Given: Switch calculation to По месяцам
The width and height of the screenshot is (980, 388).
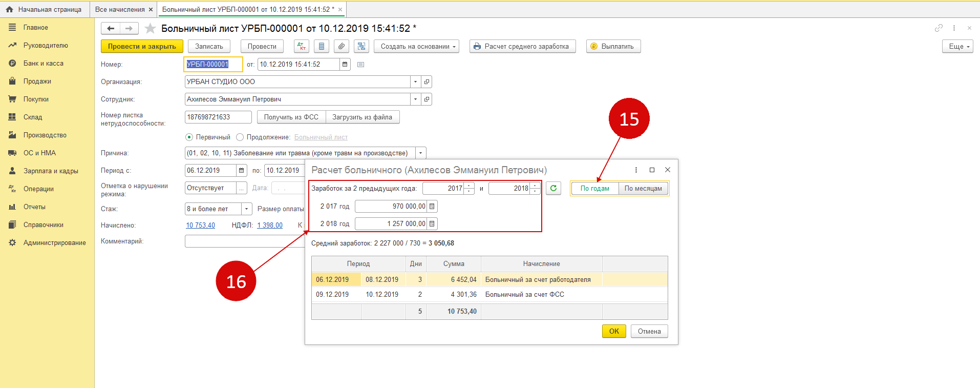Looking at the screenshot, I should tap(643, 189).
